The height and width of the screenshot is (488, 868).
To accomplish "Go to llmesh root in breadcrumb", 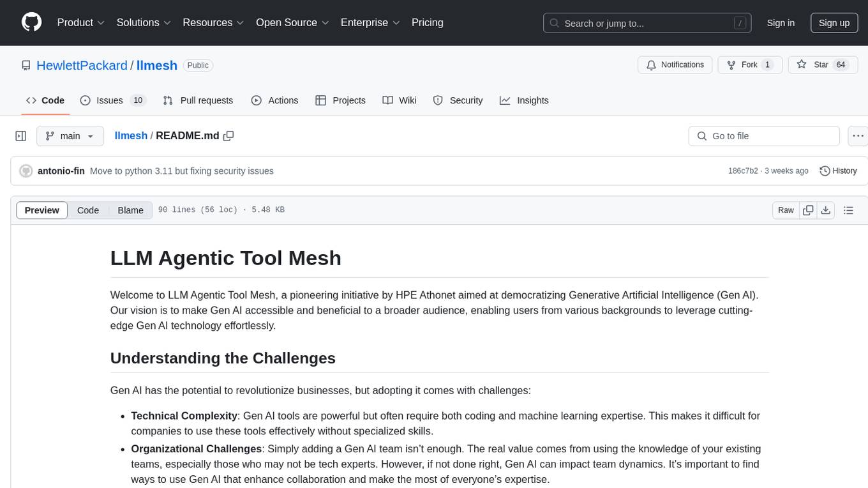I will pos(131,135).
